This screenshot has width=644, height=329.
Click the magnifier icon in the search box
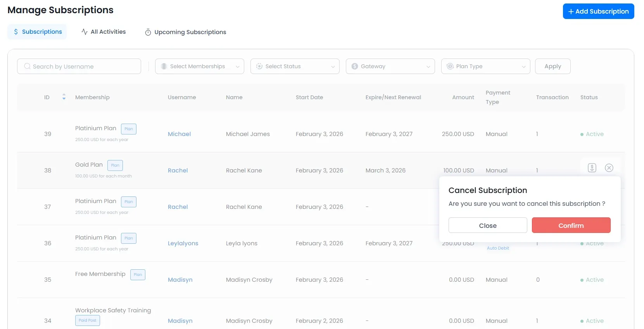(x=27, y=66)
